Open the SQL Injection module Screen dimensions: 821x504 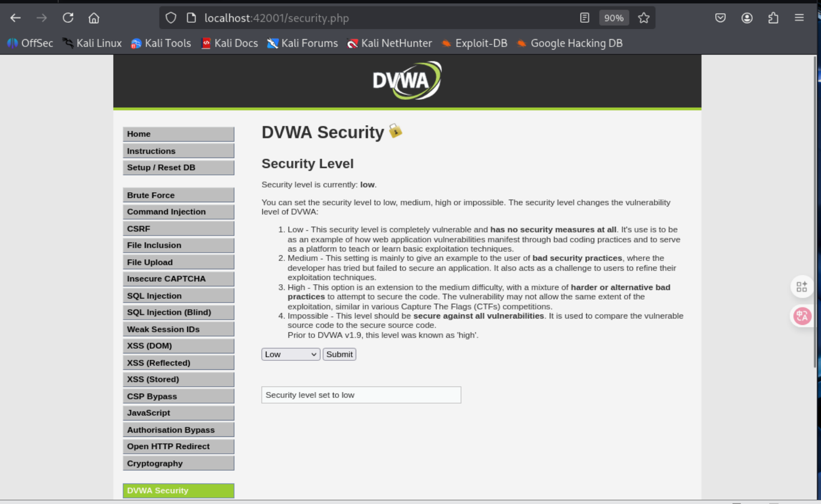coord(179,296)
